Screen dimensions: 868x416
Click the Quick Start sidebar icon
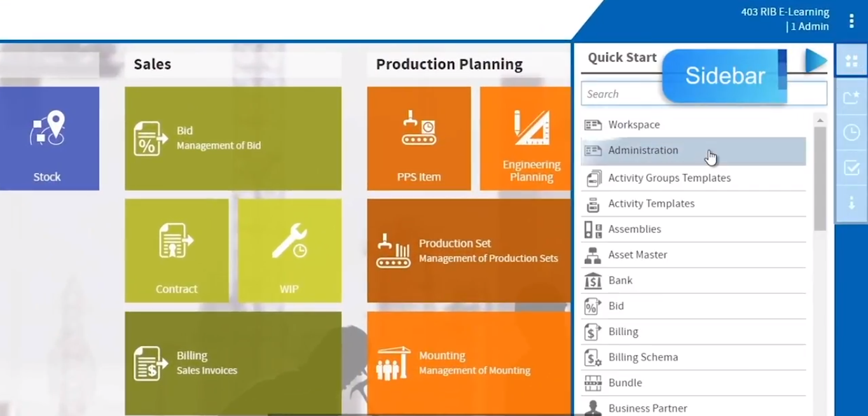pyautogui.click(x=851, y=61)
